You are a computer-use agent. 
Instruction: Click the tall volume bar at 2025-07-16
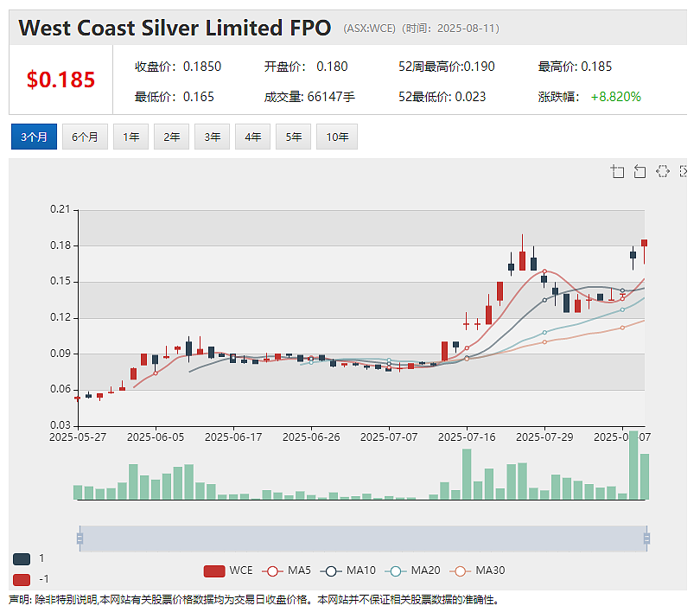click(467, 474)
